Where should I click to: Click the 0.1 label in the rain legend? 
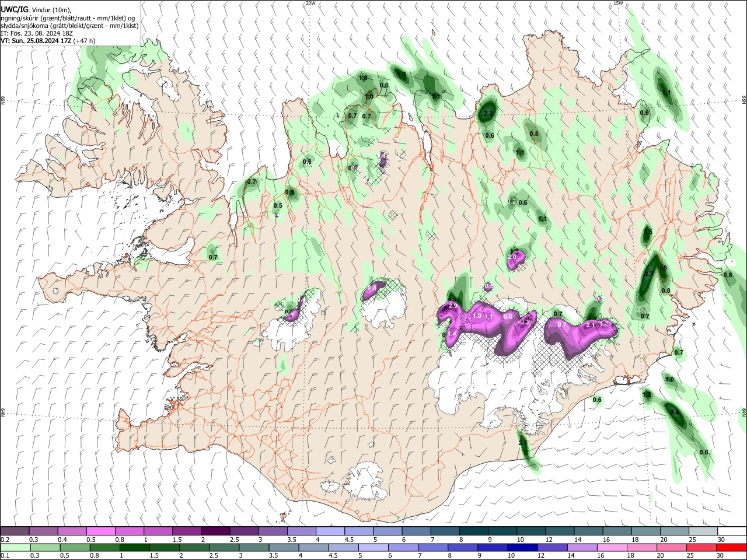5,556
